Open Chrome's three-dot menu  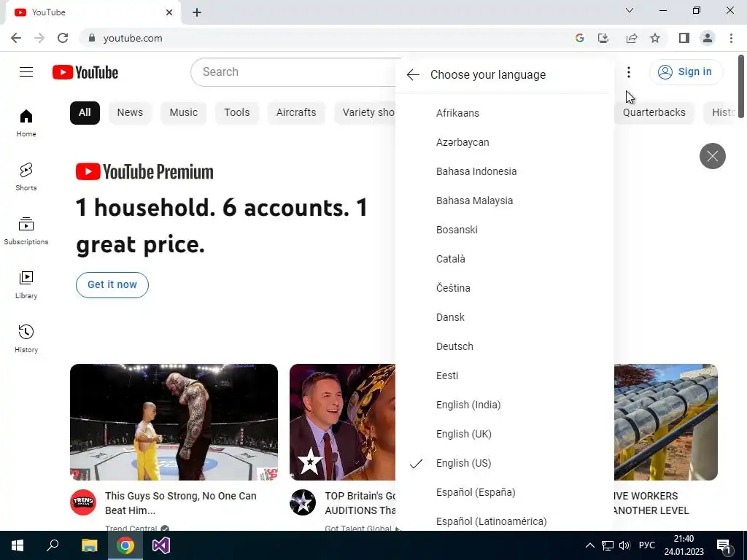(731, 38)
